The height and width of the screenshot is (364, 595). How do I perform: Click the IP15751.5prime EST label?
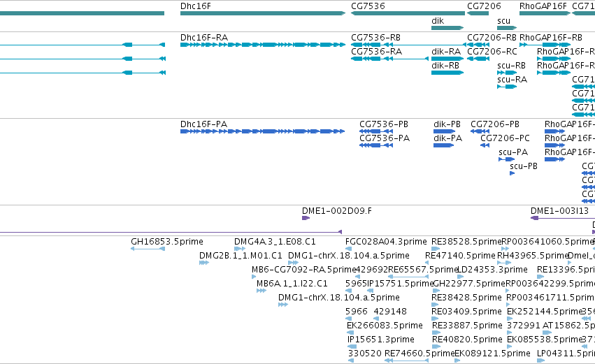tap(401, 284)
